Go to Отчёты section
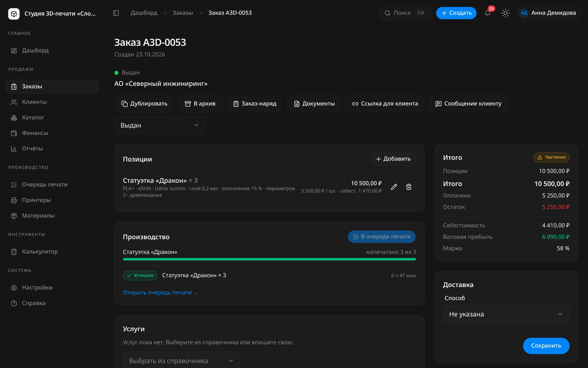Screen dimensions: 588x368 point(52,148)
